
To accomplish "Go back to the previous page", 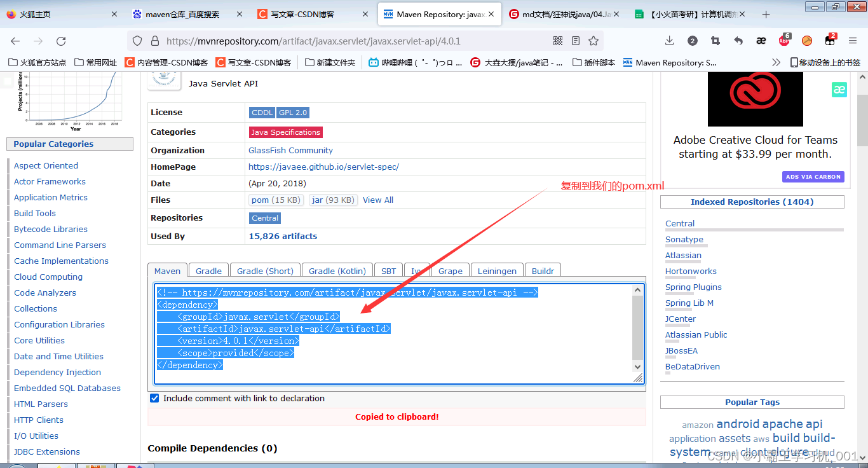I will pyautogui.click(x=15, y=41).
